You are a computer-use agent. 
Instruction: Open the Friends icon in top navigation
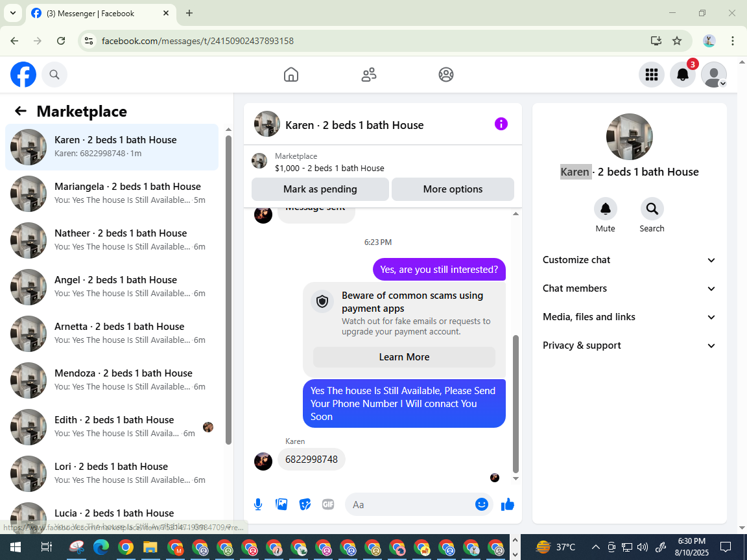(x=369, y=75)
